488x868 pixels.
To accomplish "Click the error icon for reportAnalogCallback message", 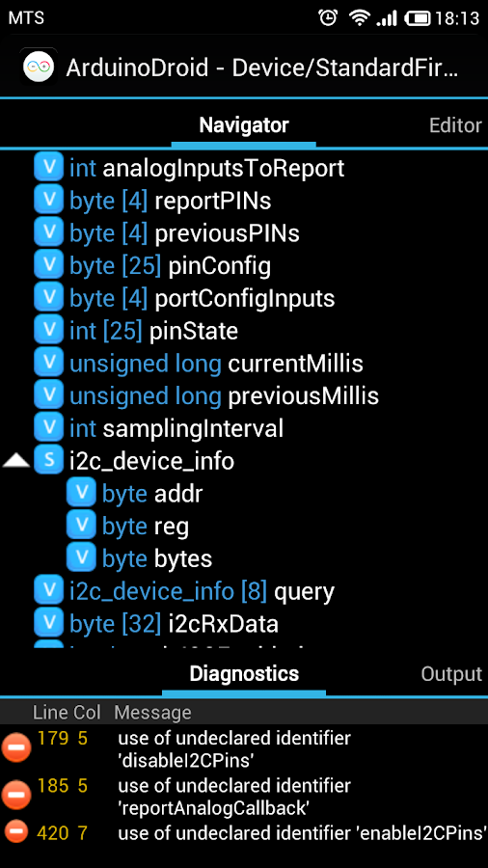I will [x=16, y=795].
